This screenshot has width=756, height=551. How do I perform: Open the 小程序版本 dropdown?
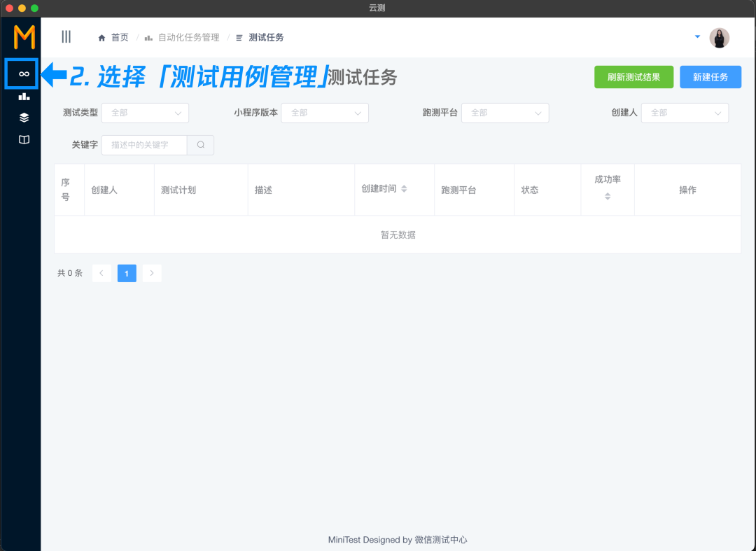point(325,113)
